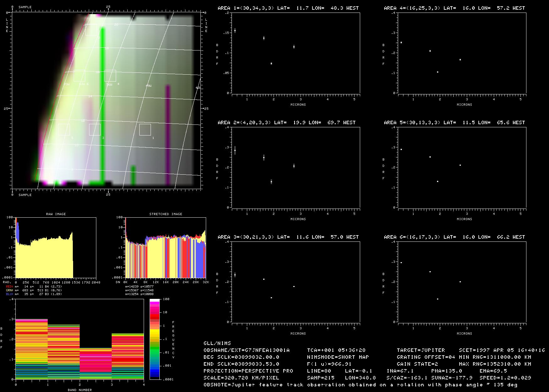Click the MICRONS label under AREA 6 plot
This screenshot has height=392, width=549.
click(x=464, y=333)
